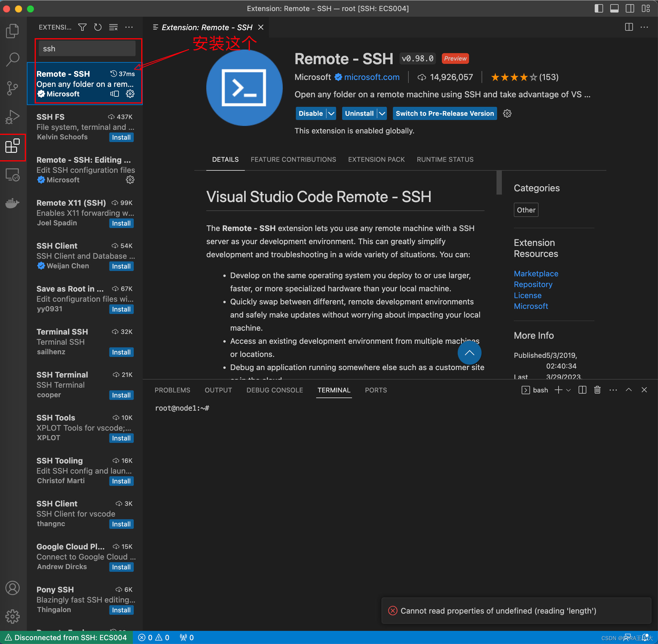This screenshot has width=658, height=644.
Task: Open Run and Debug view
Action: click(13, 117)
